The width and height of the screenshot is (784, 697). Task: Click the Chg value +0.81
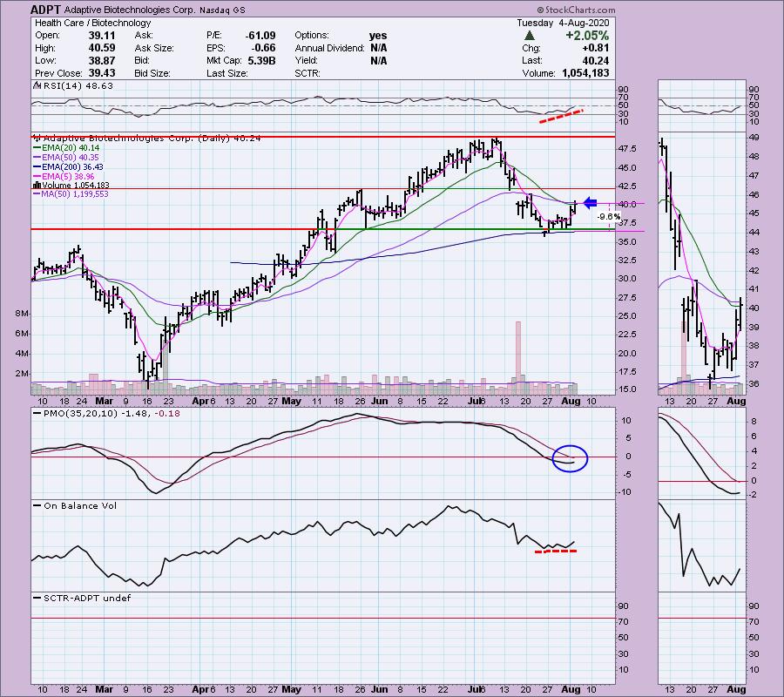596,48
